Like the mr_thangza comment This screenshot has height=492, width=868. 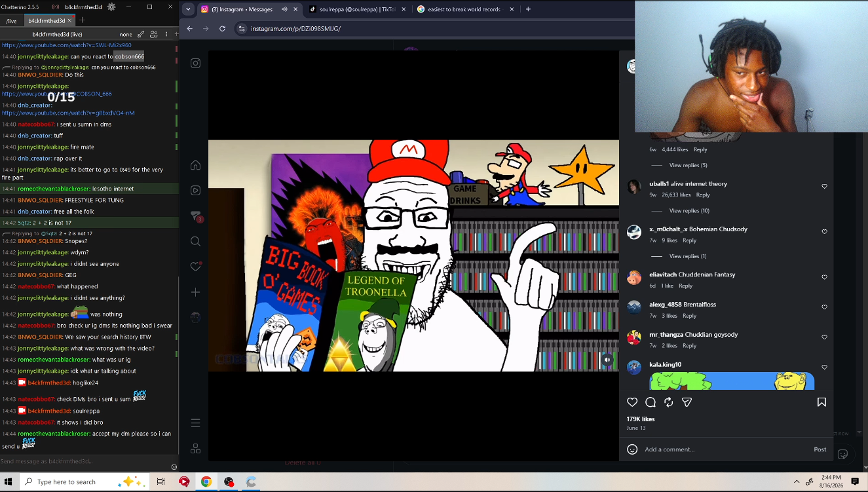pos(824,337)
